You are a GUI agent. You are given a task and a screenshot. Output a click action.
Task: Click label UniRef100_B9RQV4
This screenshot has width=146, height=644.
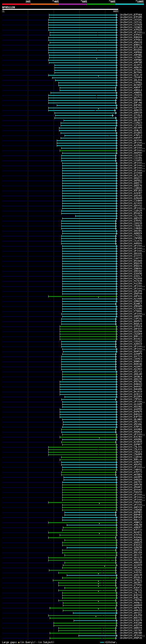click(x=131, y=37)
